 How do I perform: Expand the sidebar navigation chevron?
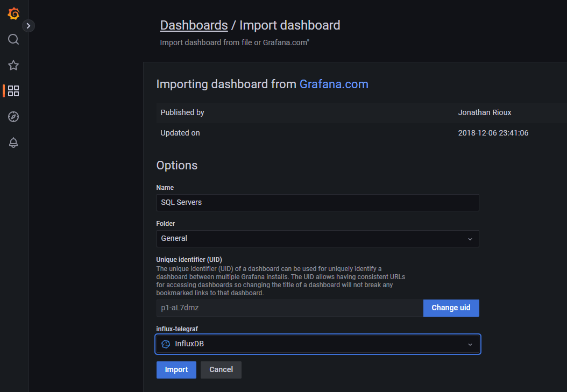pyautogui.click(x=29, y=25)
